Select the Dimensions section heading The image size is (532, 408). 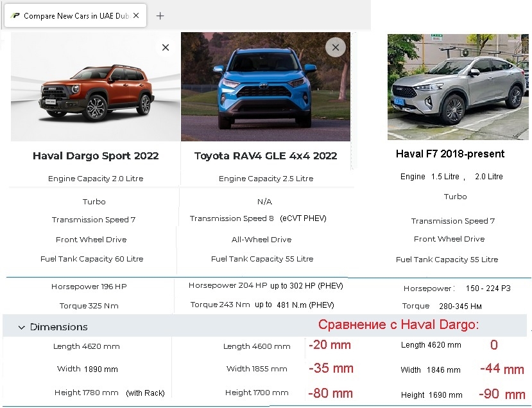coord(58,327)
